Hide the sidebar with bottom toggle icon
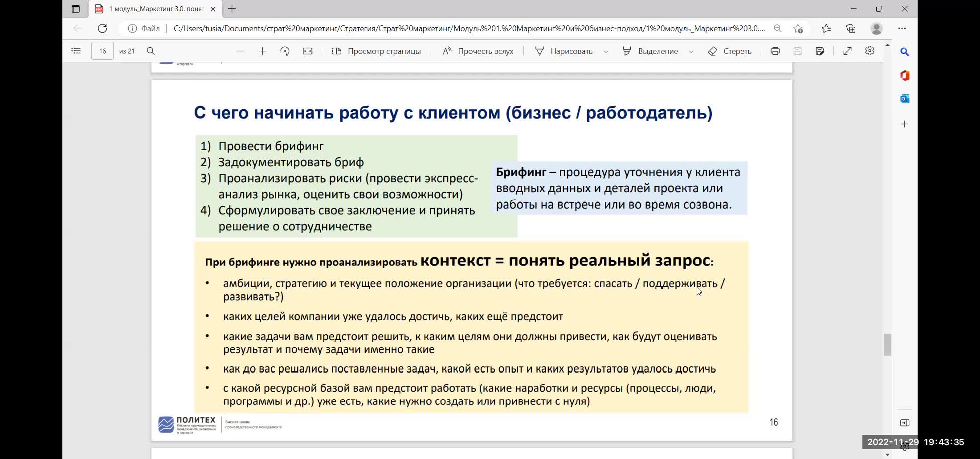This screenshot has height=459, width=980. click(x=905, y=422)
